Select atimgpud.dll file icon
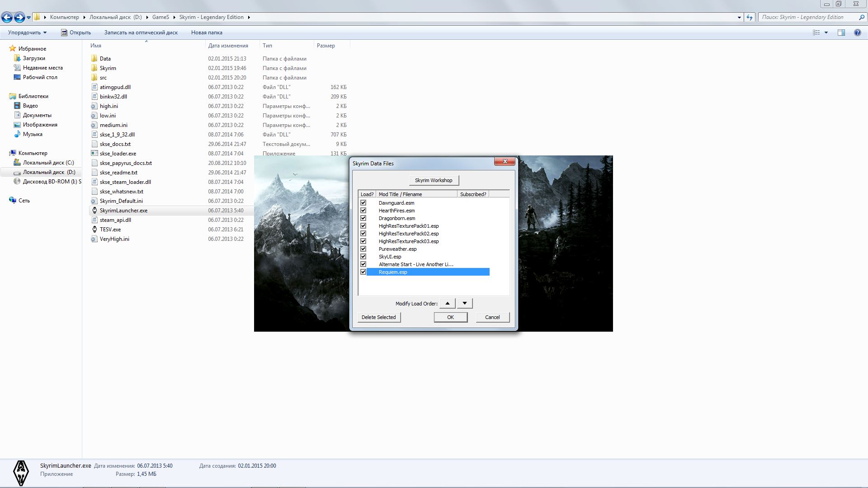 pos(94,87)
